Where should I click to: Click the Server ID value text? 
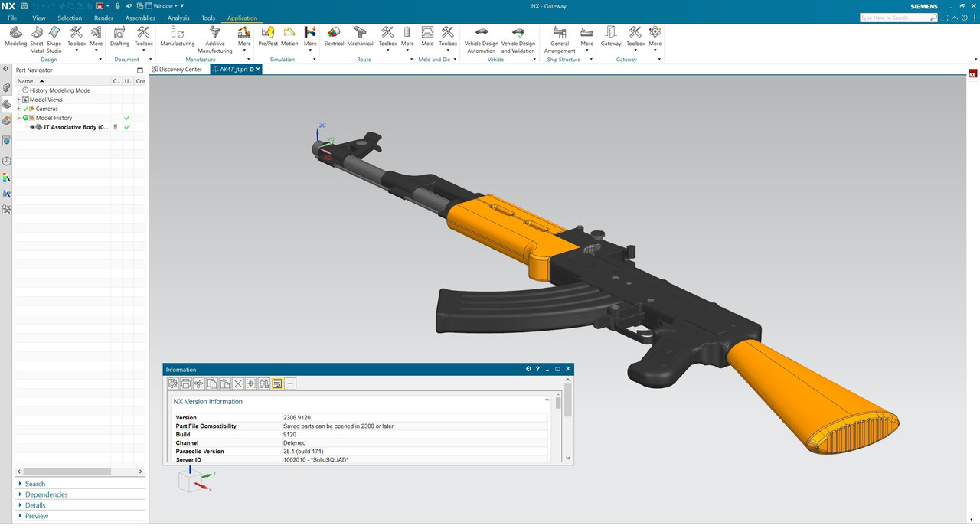pos(315,459)
